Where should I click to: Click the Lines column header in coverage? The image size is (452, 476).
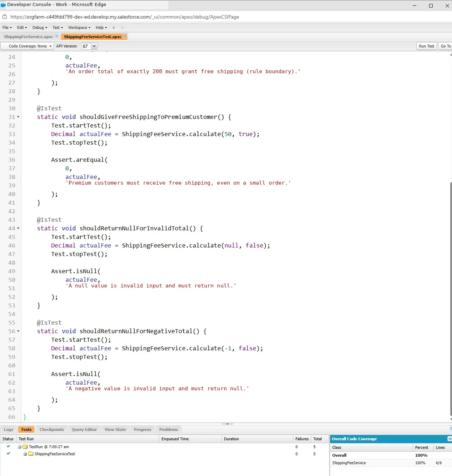coord(442,447)
